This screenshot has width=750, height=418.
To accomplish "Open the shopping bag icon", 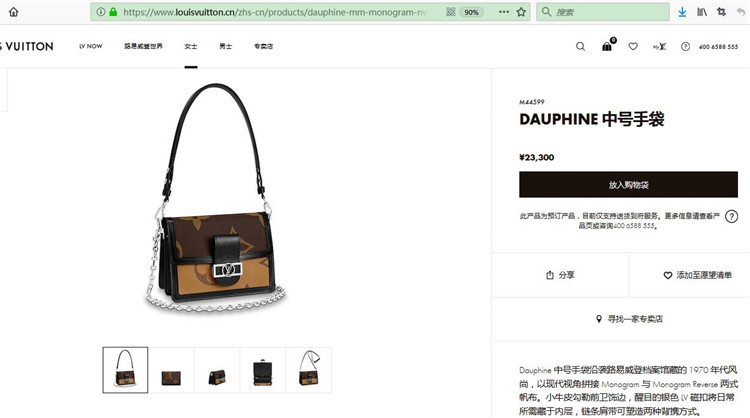I will (x=607, y=46).
